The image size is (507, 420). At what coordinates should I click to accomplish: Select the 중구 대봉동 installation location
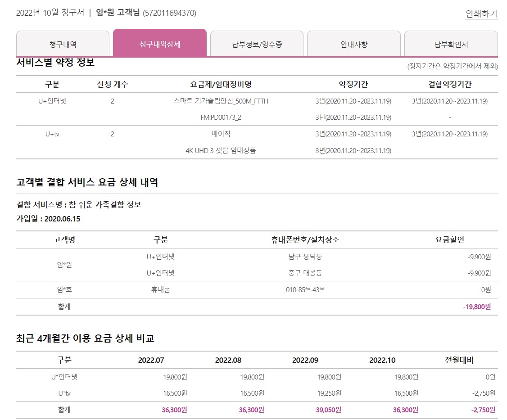pos(305,273)
